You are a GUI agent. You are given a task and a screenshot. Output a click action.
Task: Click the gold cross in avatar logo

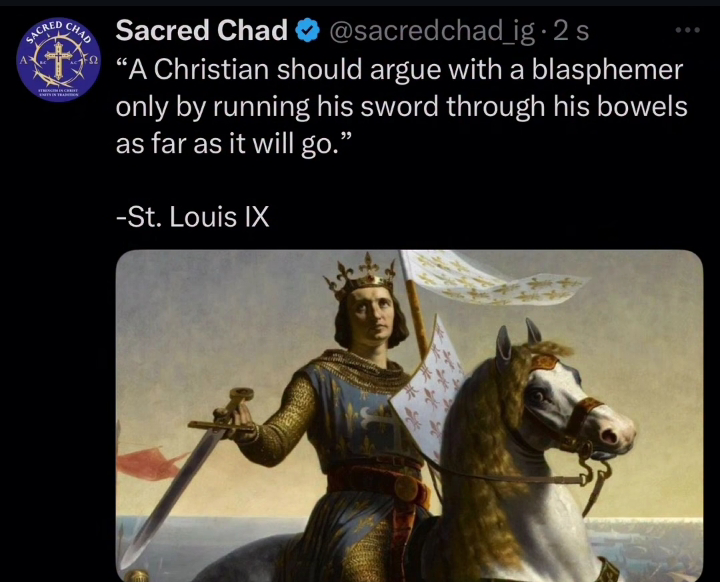58,60
